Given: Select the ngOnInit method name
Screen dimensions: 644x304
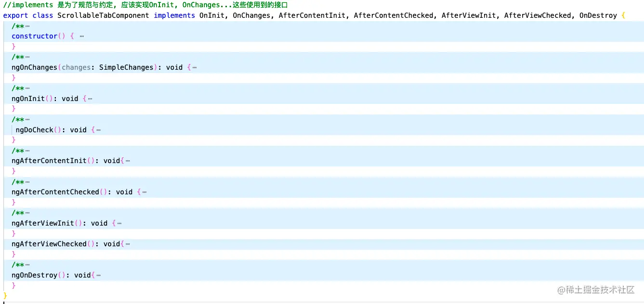Looking at the screenshot, I should (x=28, y=99).
